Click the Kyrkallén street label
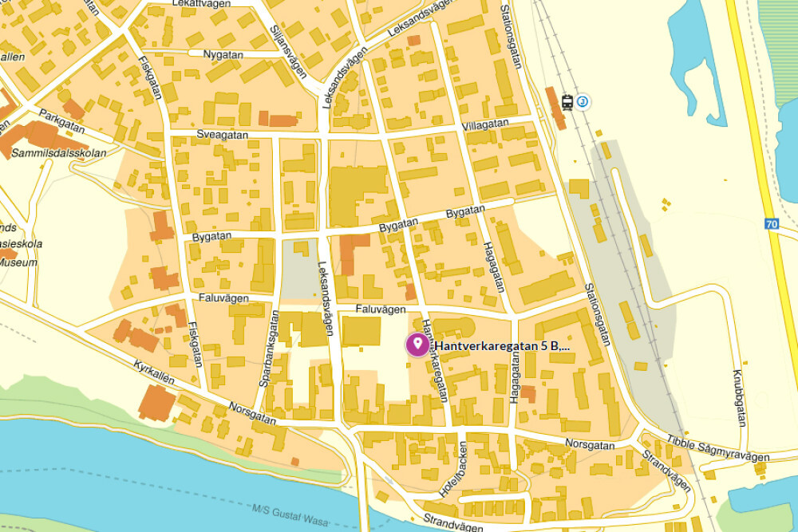The width and height of the screenshot is (798, 532). pyautogui.click(x=154, y=372)
